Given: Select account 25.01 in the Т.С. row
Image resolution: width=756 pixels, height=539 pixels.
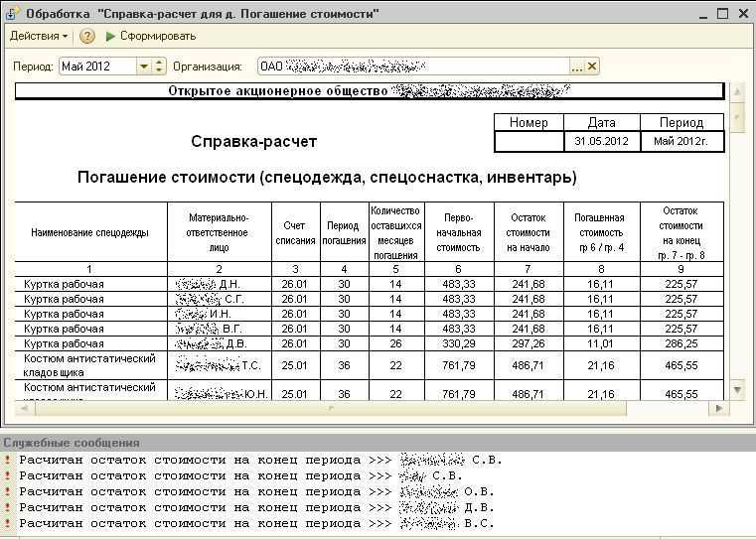Looking at the screenshot, I should [295, 365].
